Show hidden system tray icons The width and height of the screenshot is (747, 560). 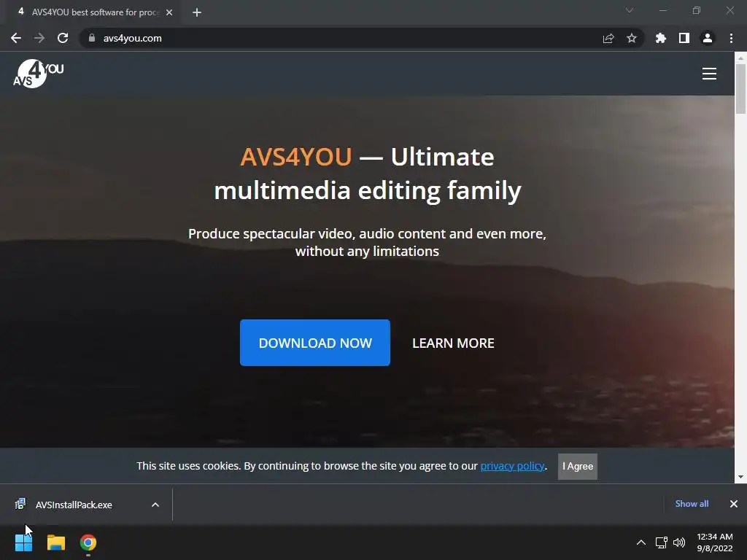coord(641,542)
